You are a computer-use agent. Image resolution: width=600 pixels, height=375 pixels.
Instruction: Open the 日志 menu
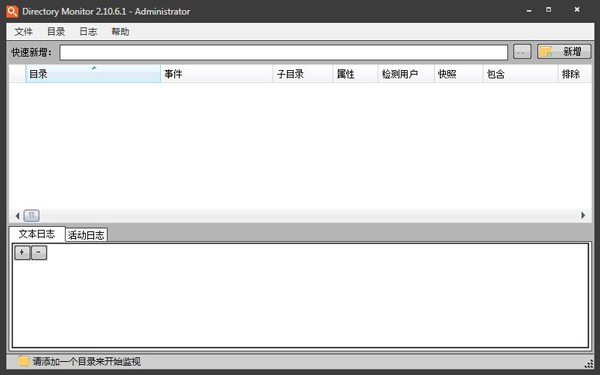(x=88, y=32)
